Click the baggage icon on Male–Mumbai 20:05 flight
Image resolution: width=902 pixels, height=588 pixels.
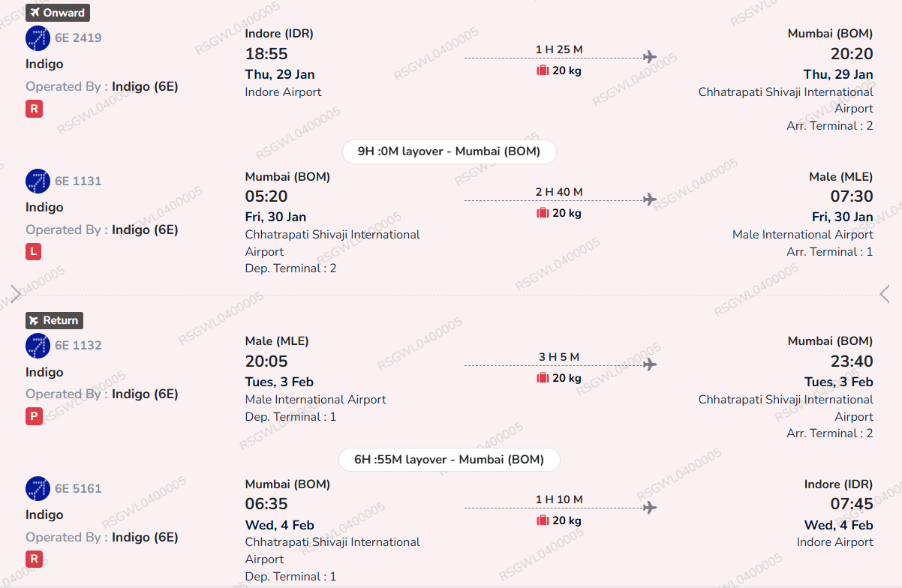[x=543, y=378]
